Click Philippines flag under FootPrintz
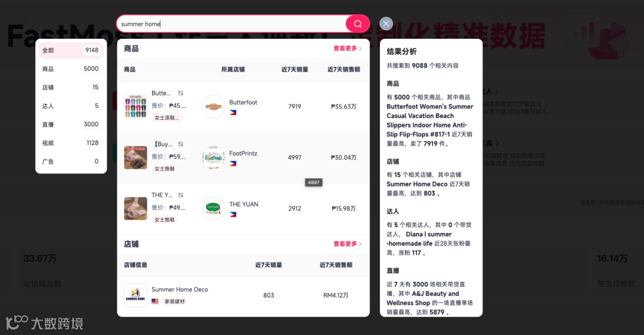Screen dimensions: 644x335 233,163
